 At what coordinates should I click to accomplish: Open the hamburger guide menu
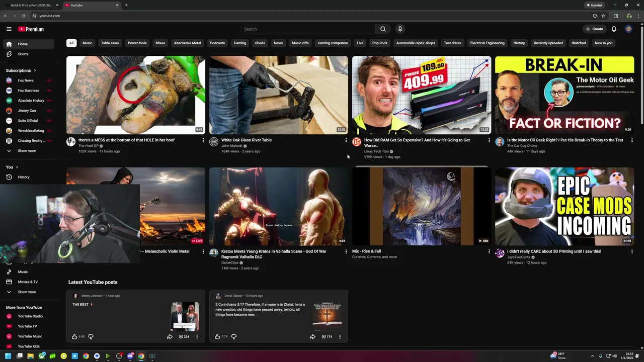click(9, 29)
